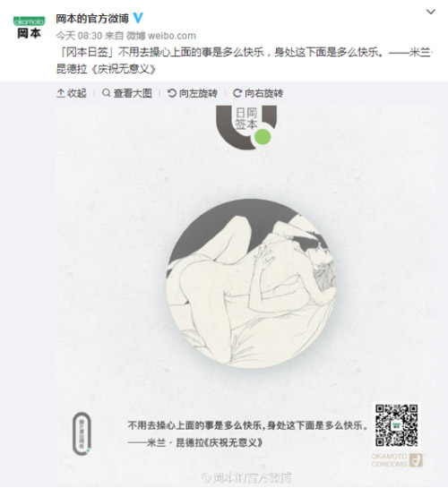Click the Okamoto Condoms watermark logo
Screen dimensions: 448x488
click(397, 460)
